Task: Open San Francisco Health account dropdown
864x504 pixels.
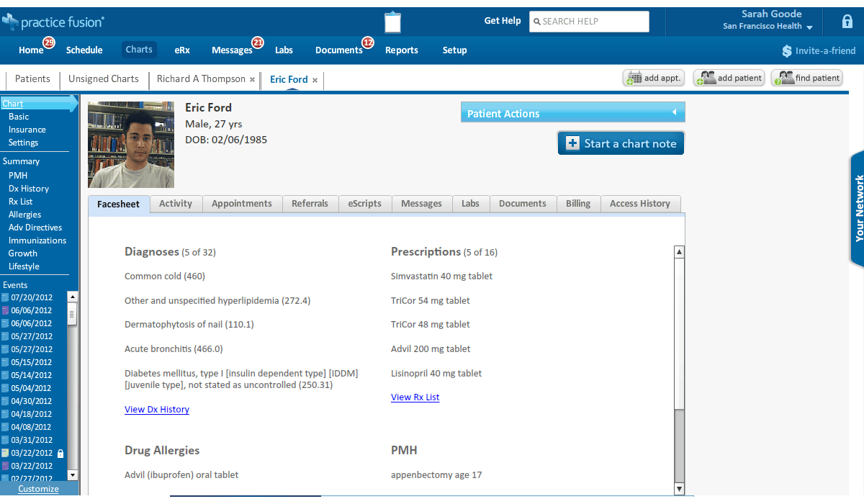Action: pos(809,27)
